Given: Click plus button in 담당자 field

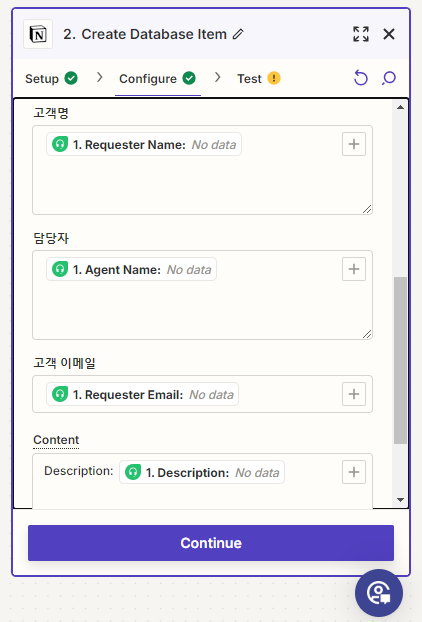Looking at the screenshot, I should click(x=354, y=269).
